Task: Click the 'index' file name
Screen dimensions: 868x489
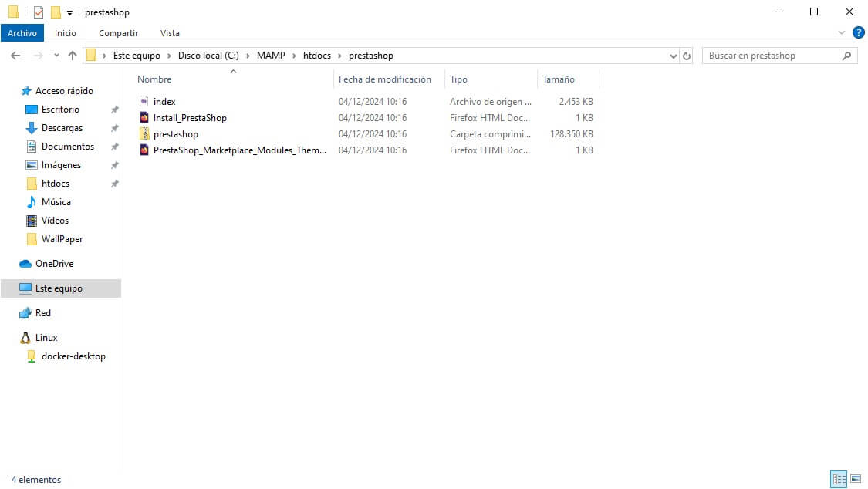Action: (x=164, y=102)
